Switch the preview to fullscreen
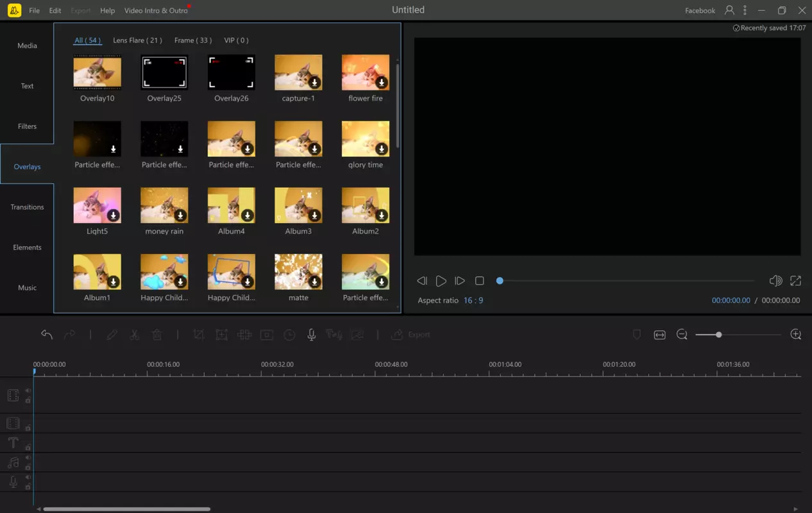This screenshot has height=513, width=812. point(795,281)
